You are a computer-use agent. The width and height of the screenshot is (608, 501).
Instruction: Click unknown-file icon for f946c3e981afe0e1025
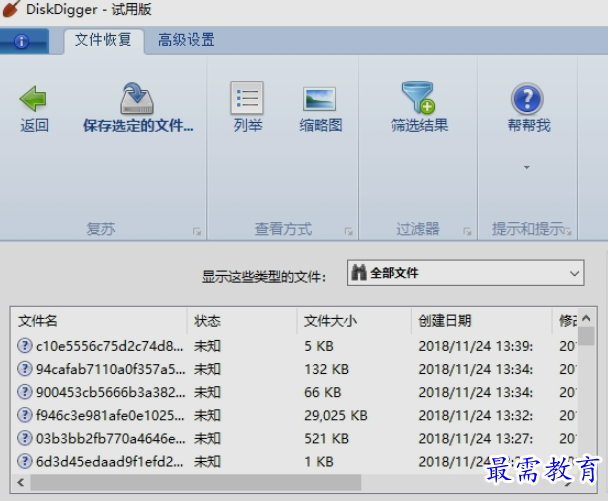[x=25, y=415]
